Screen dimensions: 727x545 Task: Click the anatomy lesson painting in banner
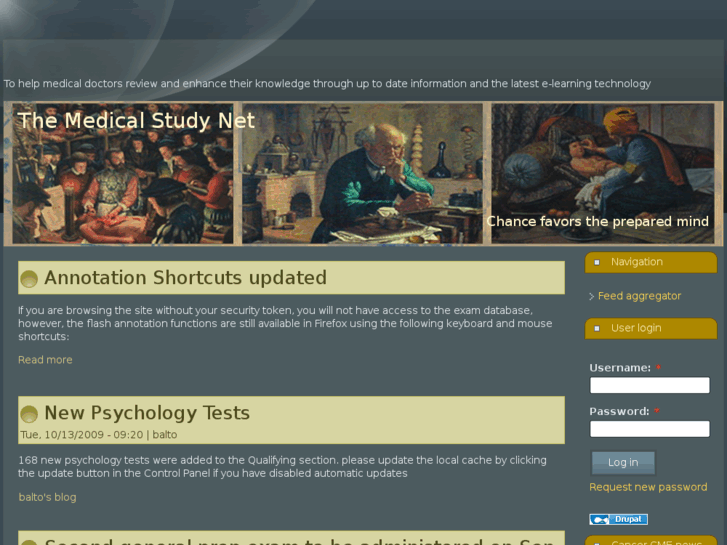point(123,173)
